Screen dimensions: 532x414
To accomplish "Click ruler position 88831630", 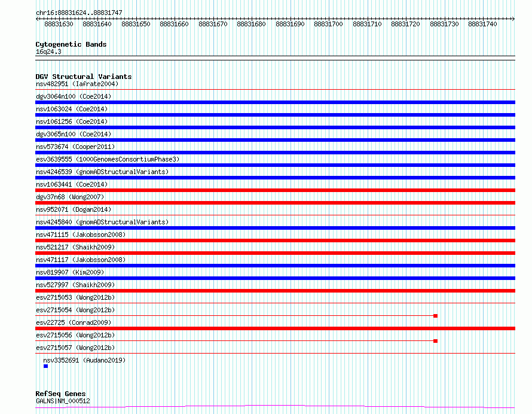I will pos(59,24).
